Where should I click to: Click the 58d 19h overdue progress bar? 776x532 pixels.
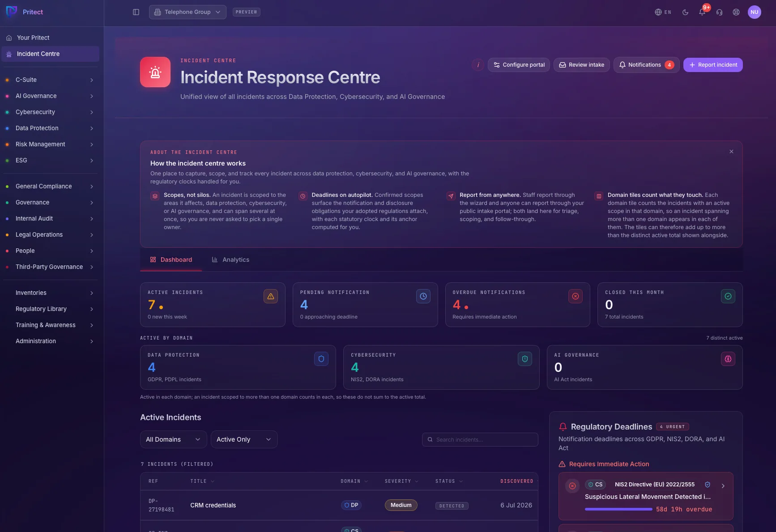tap(618, 509)
